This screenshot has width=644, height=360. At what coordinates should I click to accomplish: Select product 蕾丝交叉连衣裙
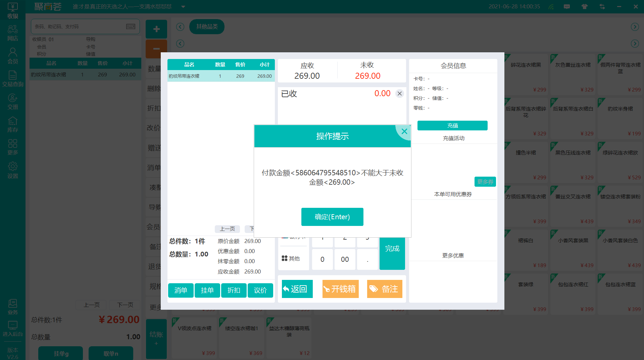[573, 205]
